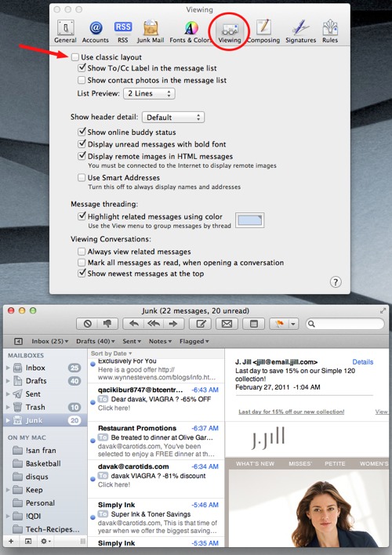
Task: Enable Use classic layout checkbox
Action: [74, 57]
